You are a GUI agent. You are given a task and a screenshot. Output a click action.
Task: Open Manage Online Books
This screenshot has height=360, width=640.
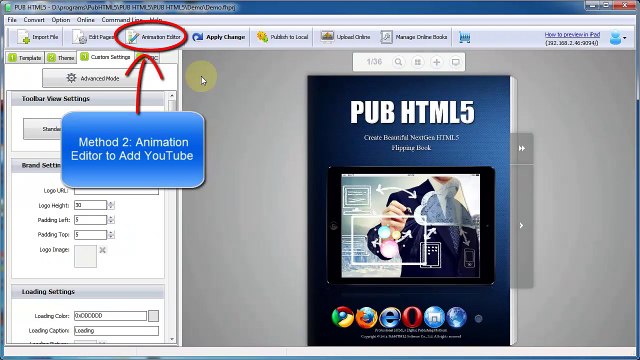coord(414,37)
